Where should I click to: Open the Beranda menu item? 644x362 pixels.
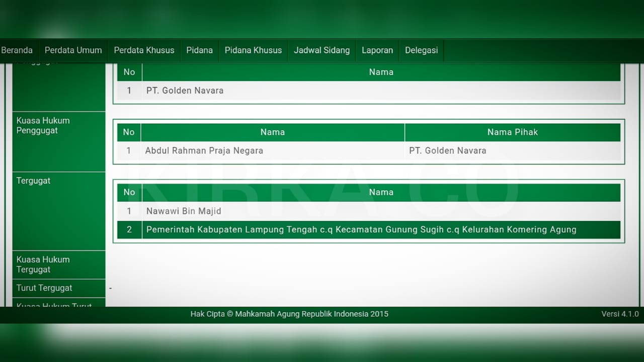click(x=17, y=50)
